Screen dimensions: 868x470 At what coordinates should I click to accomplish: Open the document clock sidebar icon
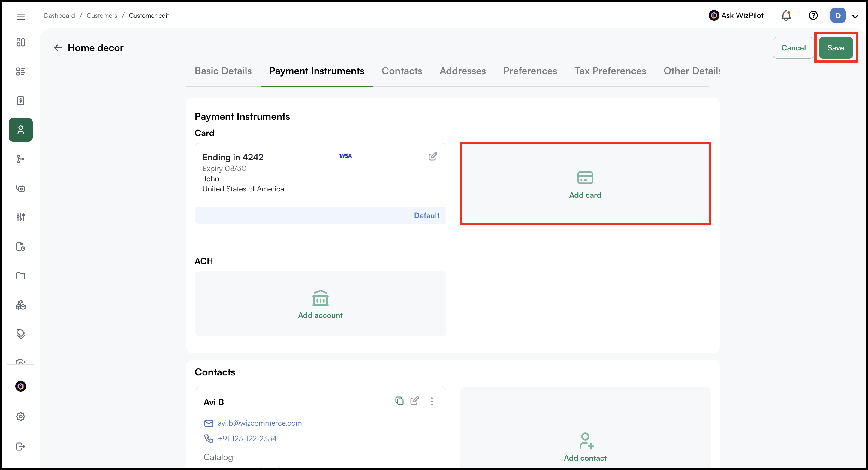point(20,247)
